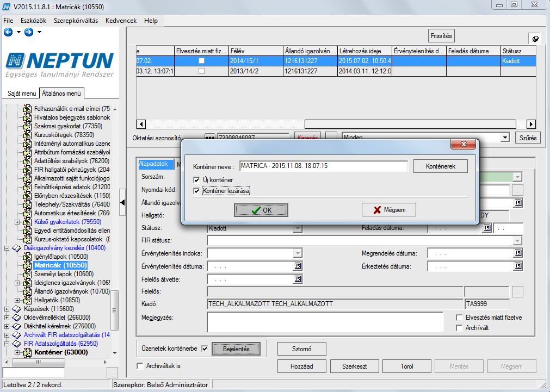Click the Szakmai gyakorlat (77350) icon
The height and width of the screenshot is (392, 550).
(x=27, y=126)
